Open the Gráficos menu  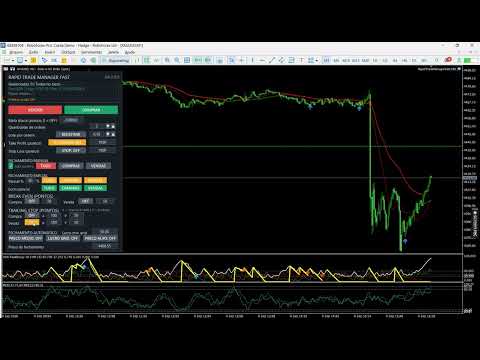click(68, 52)
